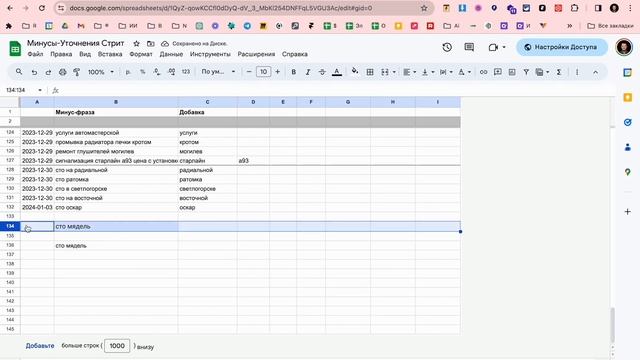Open the Файл menu

tap(35, 54)
